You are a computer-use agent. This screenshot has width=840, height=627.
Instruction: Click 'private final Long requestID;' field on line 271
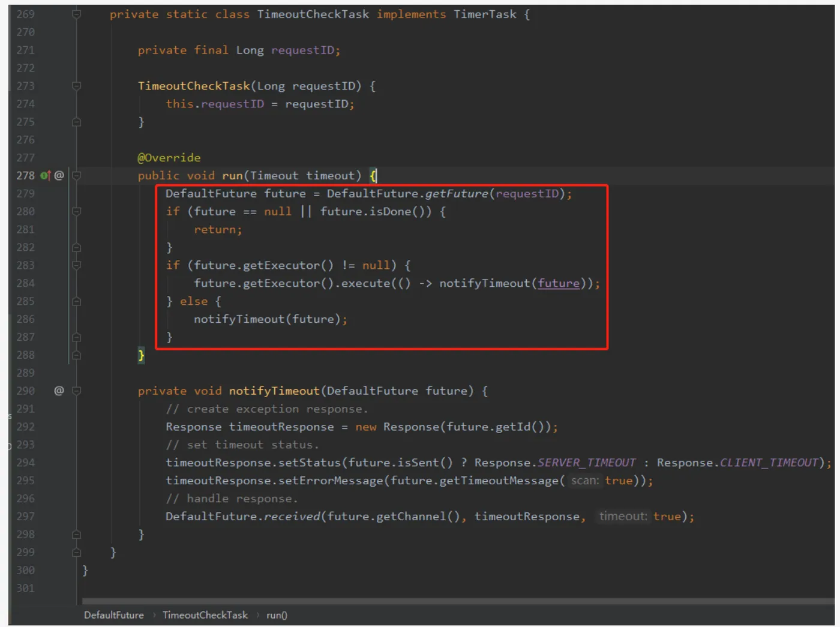(x=239, y=50)
